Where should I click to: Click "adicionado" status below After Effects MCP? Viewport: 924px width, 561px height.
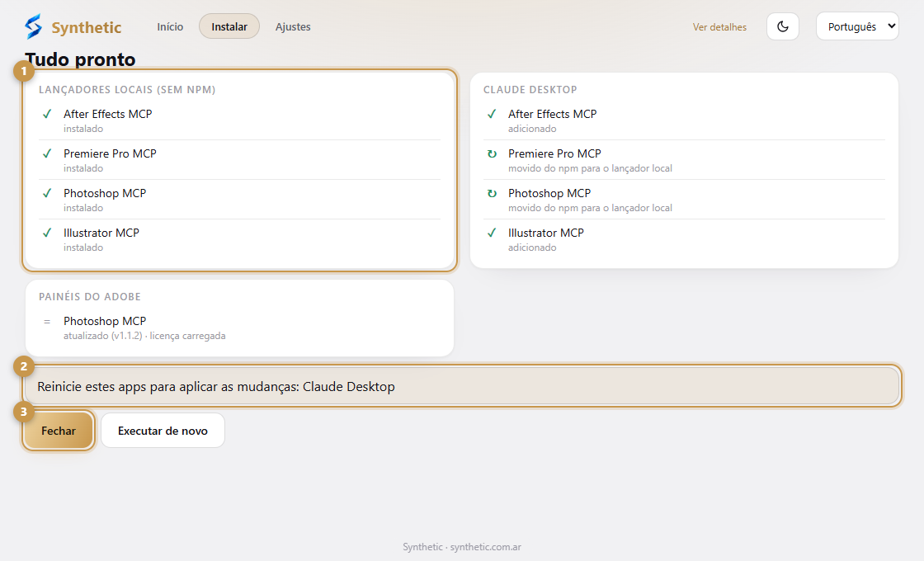click(532, 129)
